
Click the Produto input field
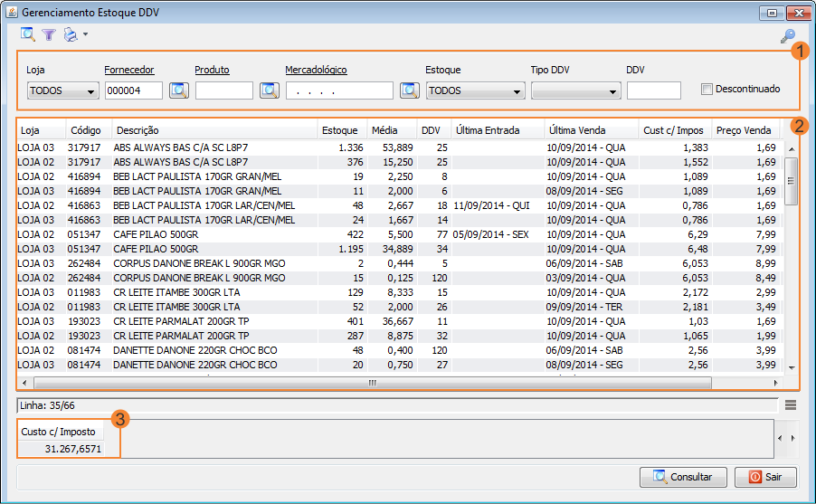pos(224,90)
